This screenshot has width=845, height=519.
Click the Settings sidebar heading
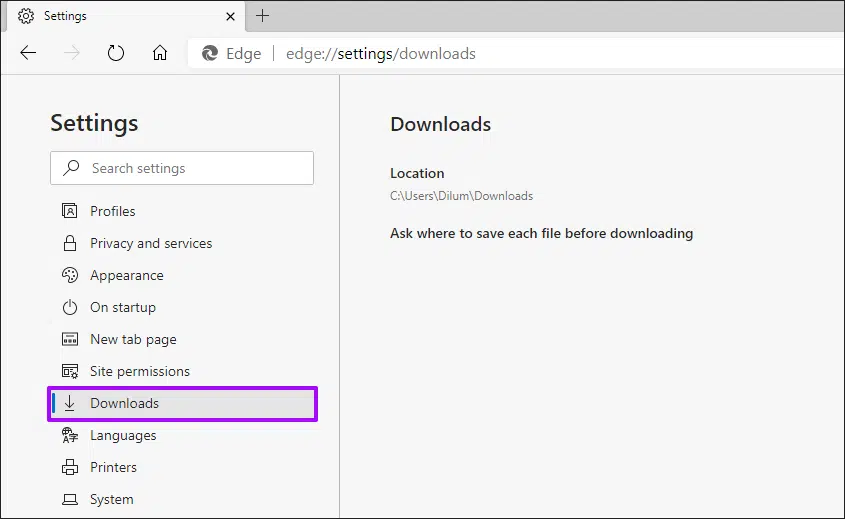coord(94,123)
